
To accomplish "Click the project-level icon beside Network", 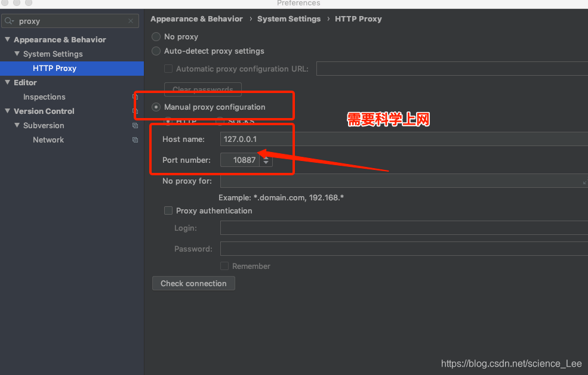I will (135, 140).
